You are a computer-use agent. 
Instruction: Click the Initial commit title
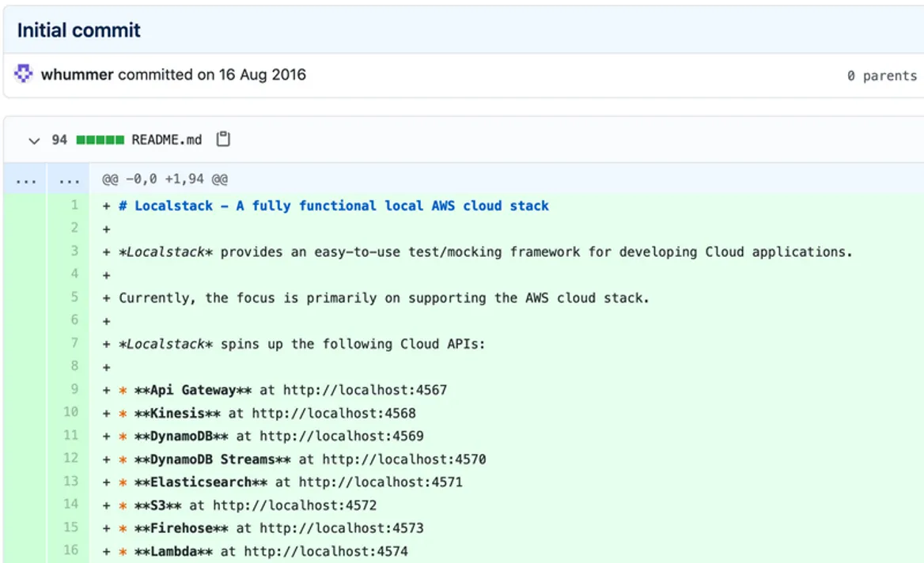pos(78,30)
